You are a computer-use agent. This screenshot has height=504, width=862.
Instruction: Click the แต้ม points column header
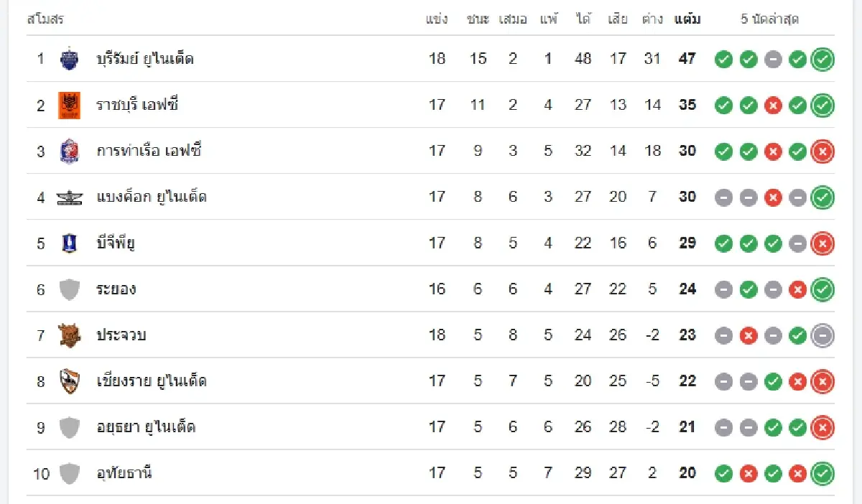click(687, 19)
